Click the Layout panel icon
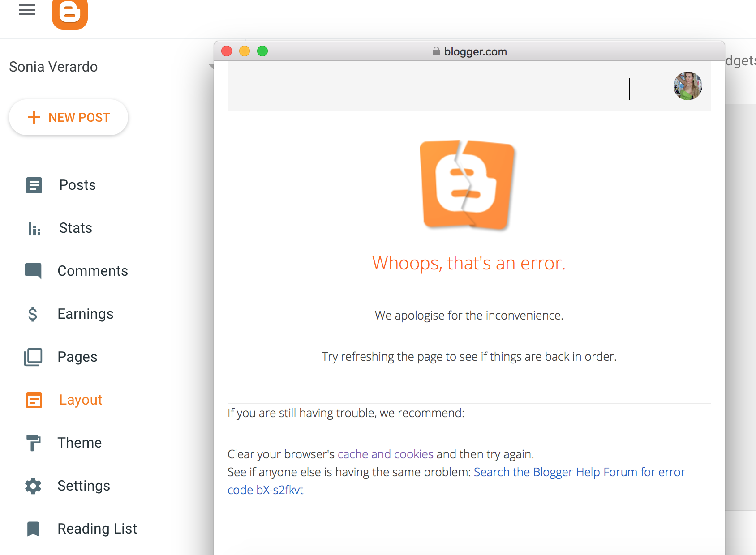Image resolution: width=756 pixels, height=555 pixels. coord(34,400)
